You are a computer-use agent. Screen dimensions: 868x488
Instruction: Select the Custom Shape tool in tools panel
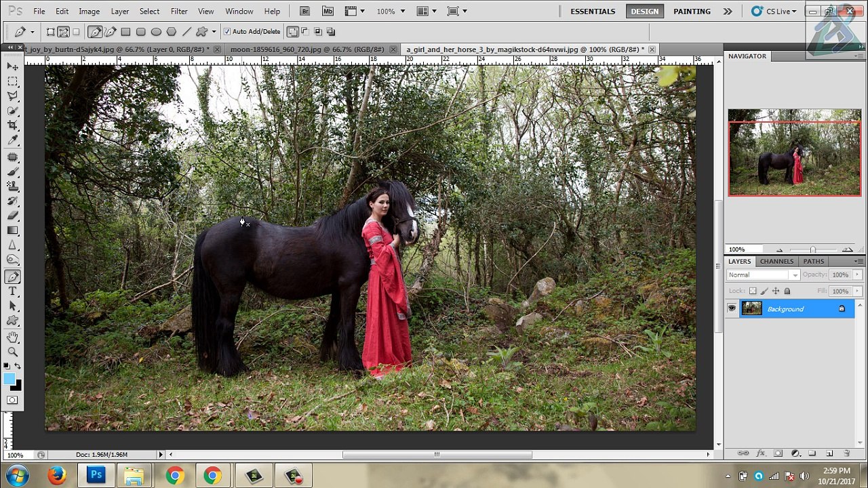click(12, 321)
